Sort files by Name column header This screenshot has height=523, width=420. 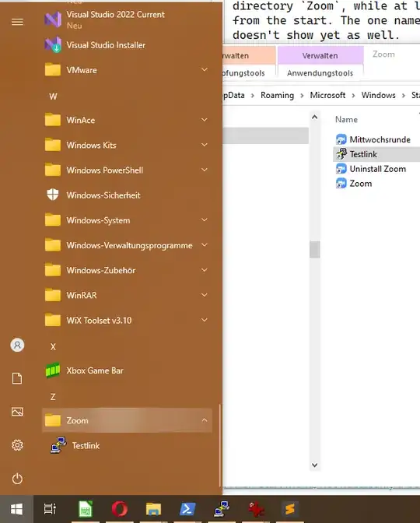click(x=346, y=119)
